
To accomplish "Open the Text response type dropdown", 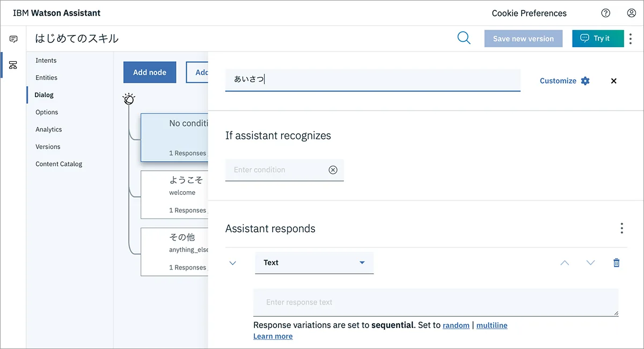I will (x=314, y=263).
